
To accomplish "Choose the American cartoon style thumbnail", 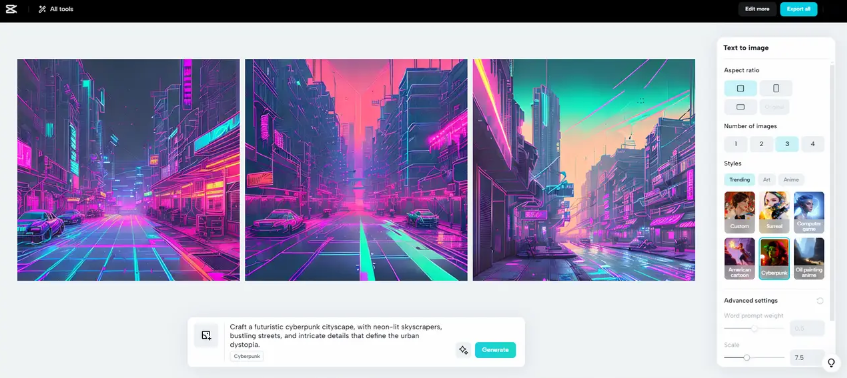I will [740, 258].
